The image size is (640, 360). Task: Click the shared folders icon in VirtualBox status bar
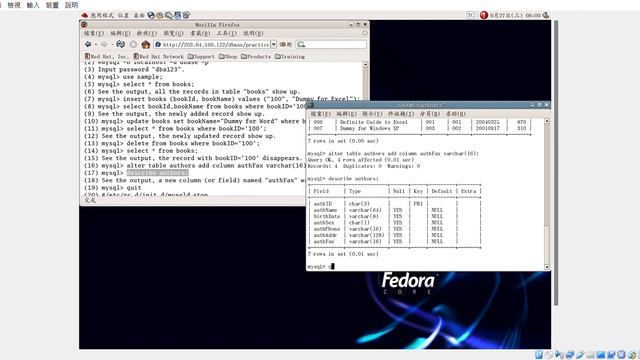click(x=590, y=355)
